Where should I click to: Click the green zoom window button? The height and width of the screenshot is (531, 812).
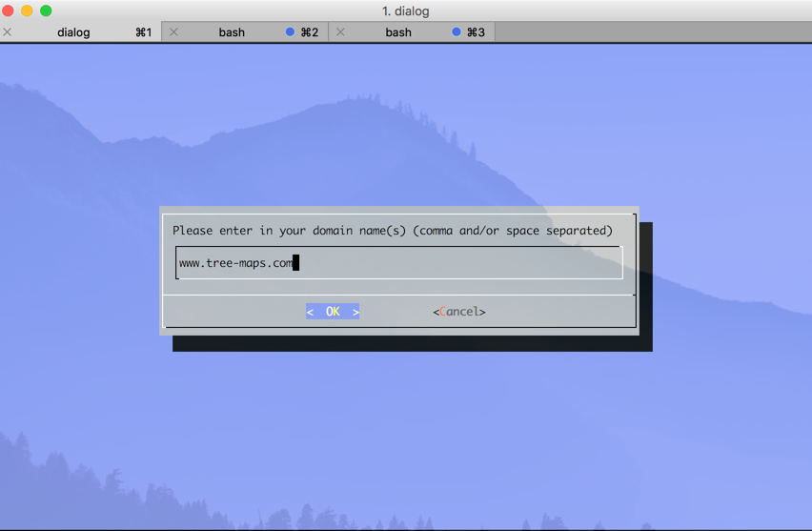[46, 10]
